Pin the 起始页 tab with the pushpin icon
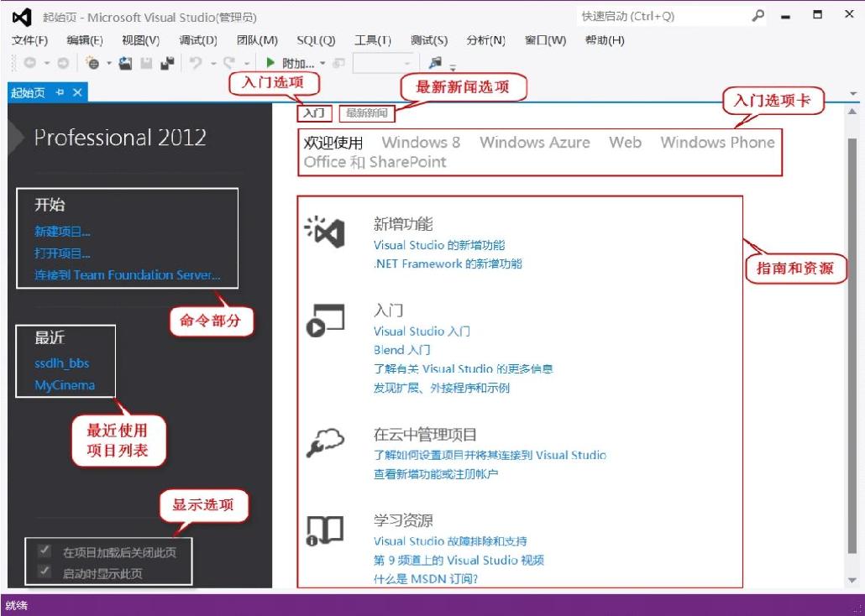Image resolution: width=865 pixels, height=616 pixels. coord(60,92)
